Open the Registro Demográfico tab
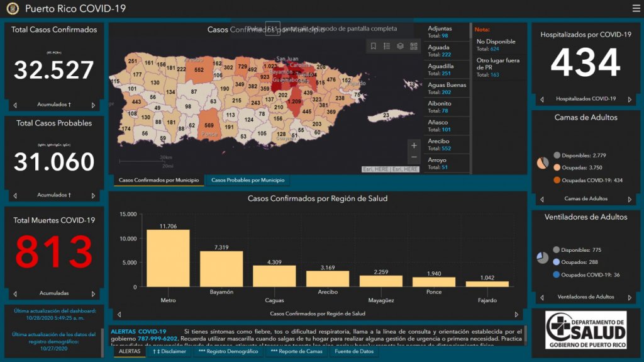The width and height of the screenshot is (644, 362). click(228, 351)
